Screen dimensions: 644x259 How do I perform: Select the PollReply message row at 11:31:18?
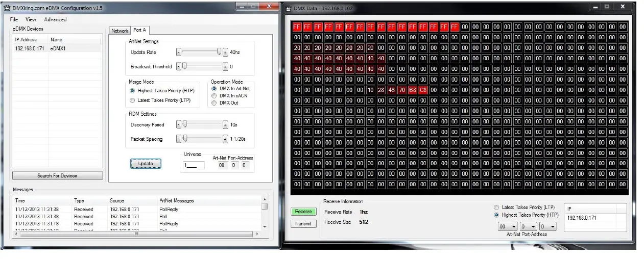tap(137, 223)
